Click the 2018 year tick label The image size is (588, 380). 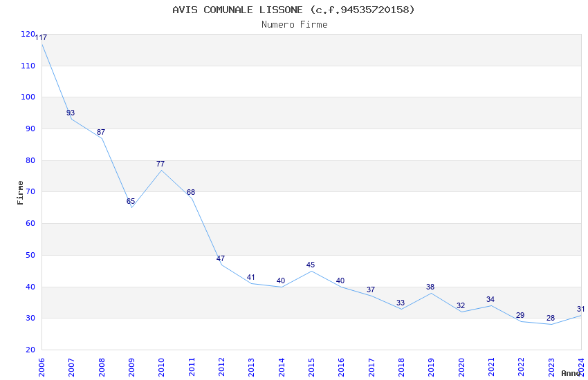[x=401, y=368]
